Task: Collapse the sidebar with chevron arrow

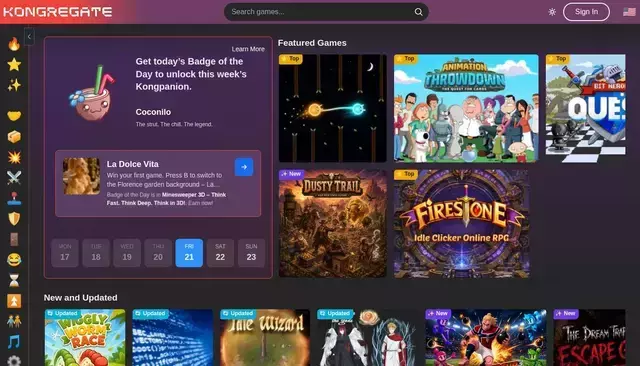Action: [x=29, y=37]
